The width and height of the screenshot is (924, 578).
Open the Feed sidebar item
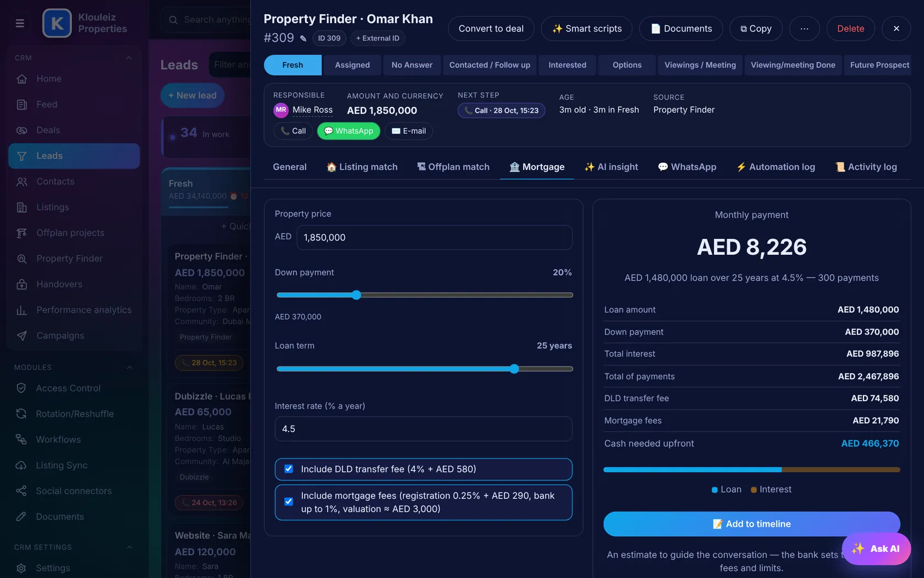[74, 105]
